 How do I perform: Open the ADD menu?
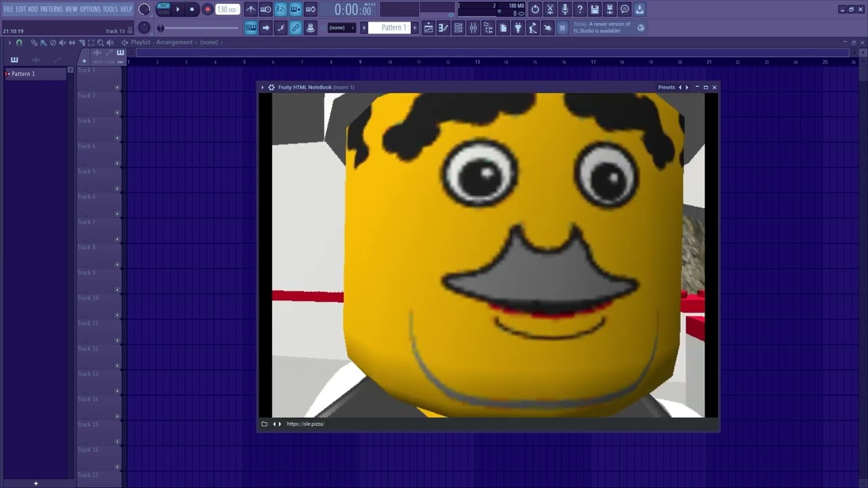point(33,9)
